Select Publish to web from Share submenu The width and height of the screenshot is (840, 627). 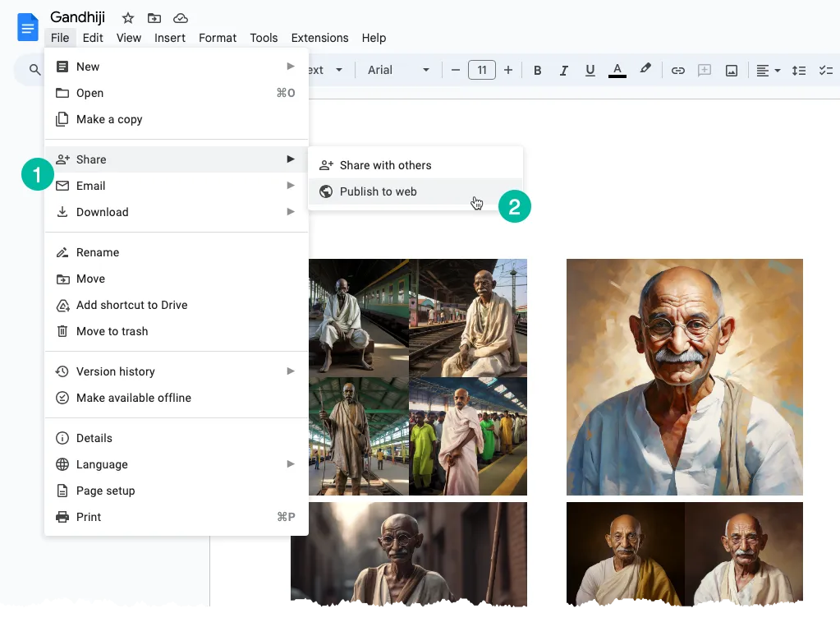(378, 191)
